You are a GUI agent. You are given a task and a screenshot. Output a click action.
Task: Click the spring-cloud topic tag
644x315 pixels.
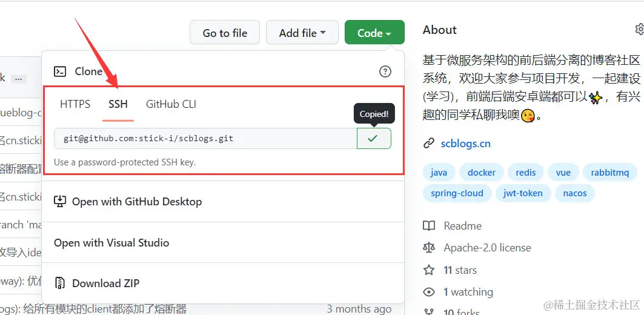(x=457, y=193)
